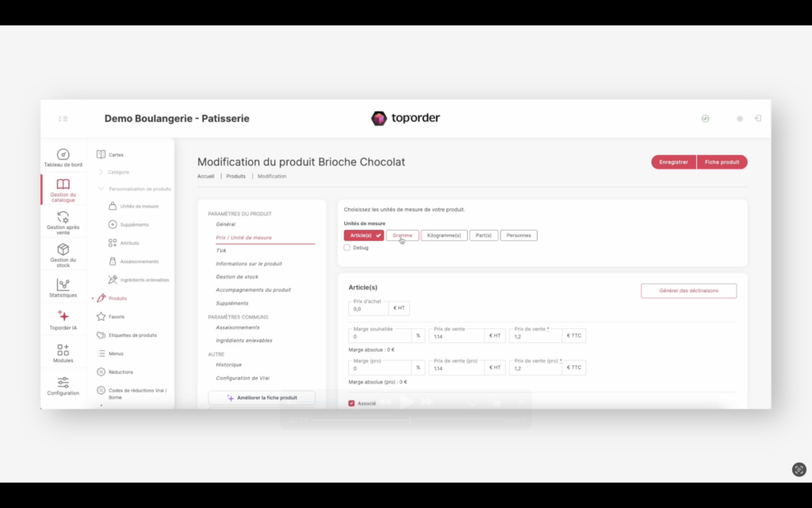Enable the Debug checkbox
Image resolution: width=812 pixels, height=508 pixels.
(347, 247)
